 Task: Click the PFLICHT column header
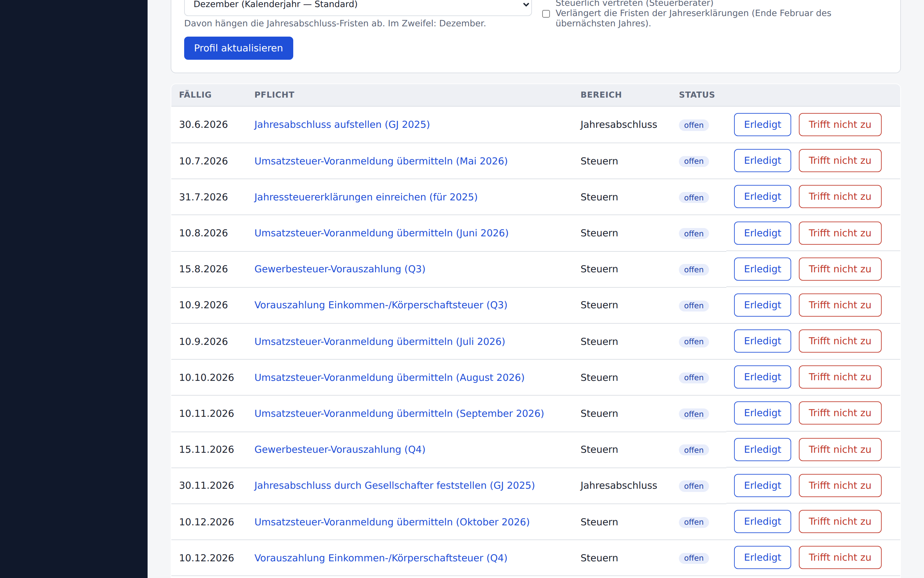(x=274, y=95)
